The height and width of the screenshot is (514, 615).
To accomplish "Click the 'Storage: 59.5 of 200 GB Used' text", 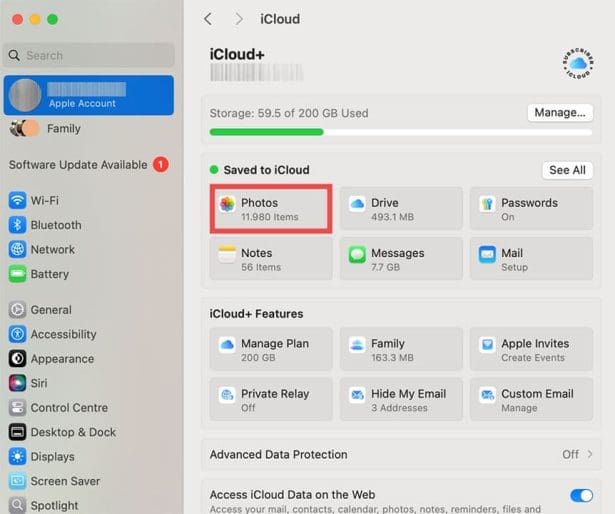I will click(289, 113).
